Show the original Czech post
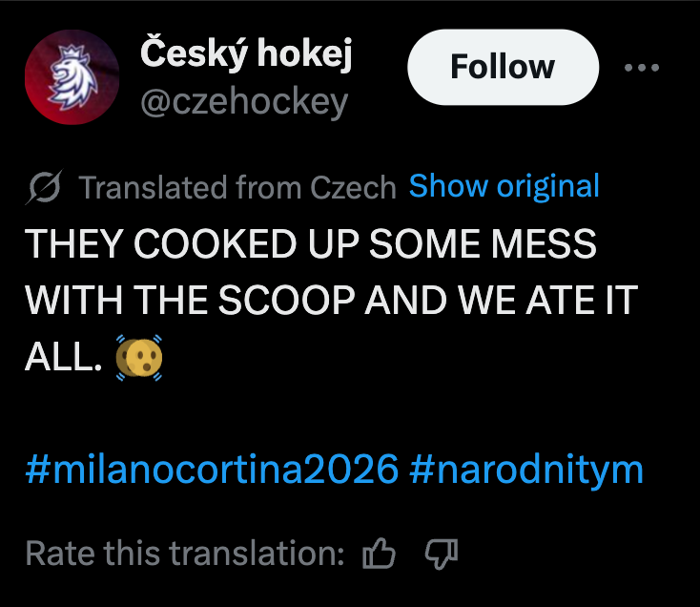Screen dimensions: 700x607 coord(504,186)
